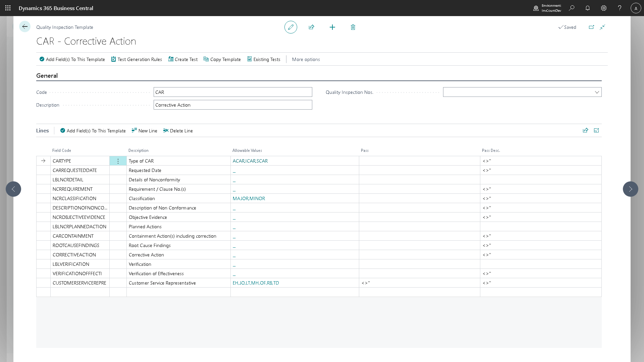This screenshot has height=362, width=644.
Task: Click the share icon in the page header
Action: 312,27
